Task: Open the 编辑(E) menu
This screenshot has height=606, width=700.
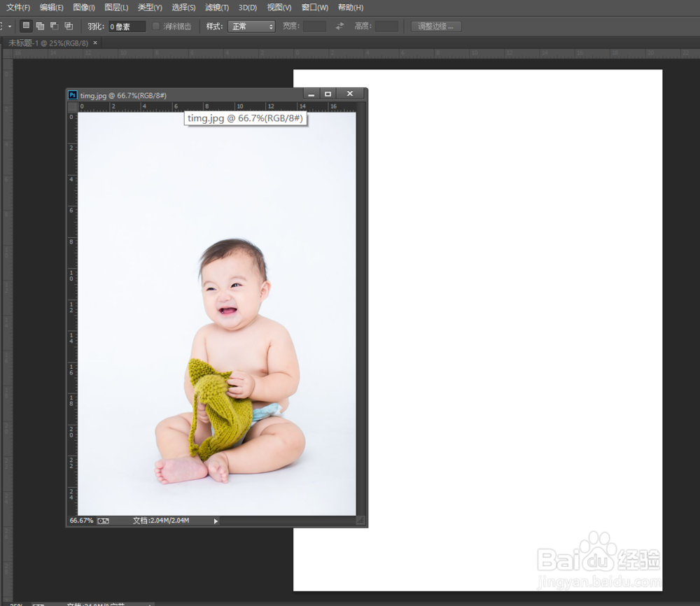Action: [x=51, y=8]
